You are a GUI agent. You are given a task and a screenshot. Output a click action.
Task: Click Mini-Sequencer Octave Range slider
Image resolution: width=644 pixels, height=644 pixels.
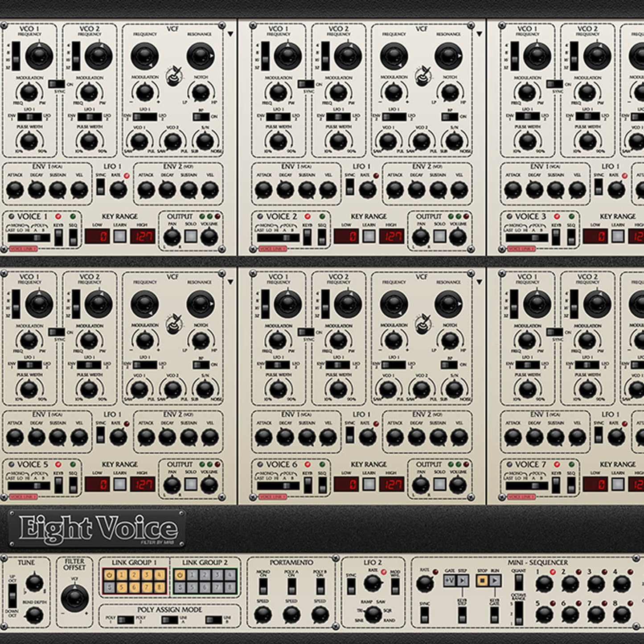pos(519,613)
